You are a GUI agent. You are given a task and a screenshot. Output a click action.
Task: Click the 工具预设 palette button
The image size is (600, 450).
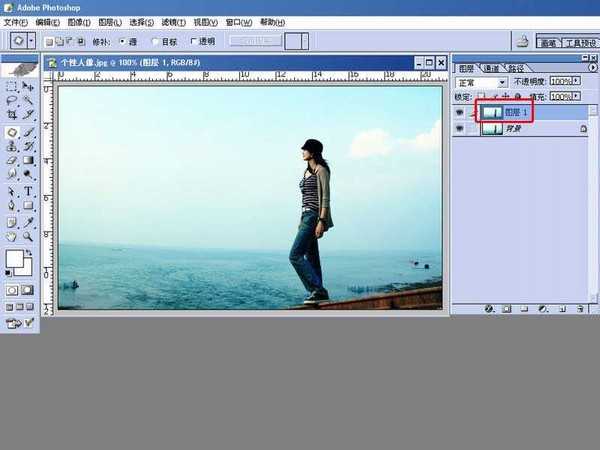[580, 43]
